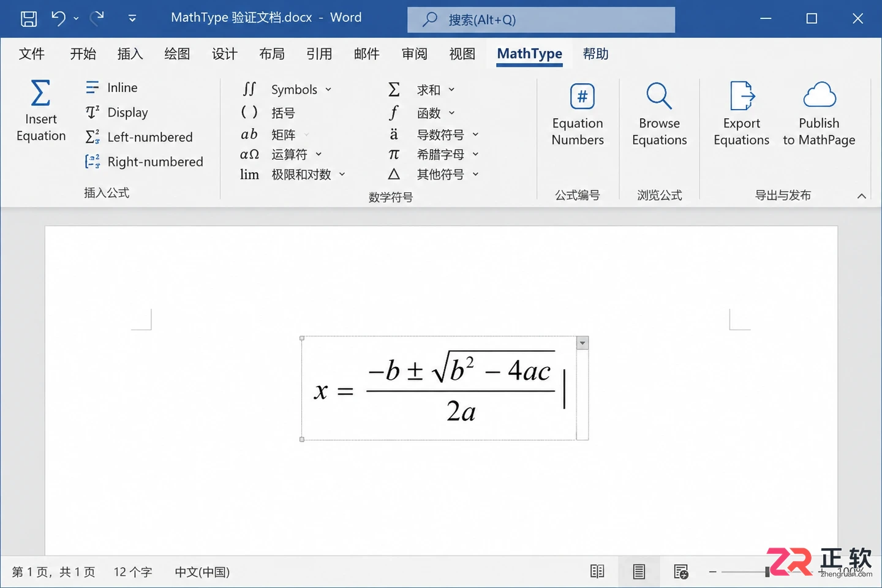Open the 帮助 tab
Screen dimensions: 882x588
pos(595,54)
